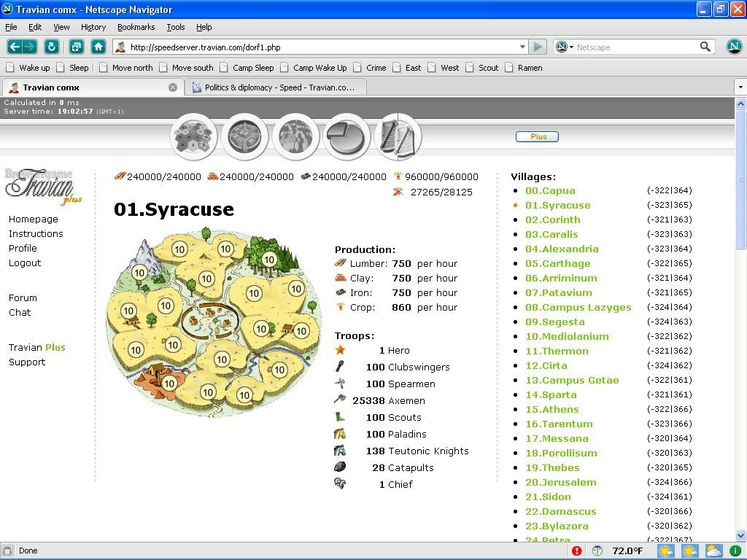
Task: Select the Travian comx tab
Action: pos(91,87)
